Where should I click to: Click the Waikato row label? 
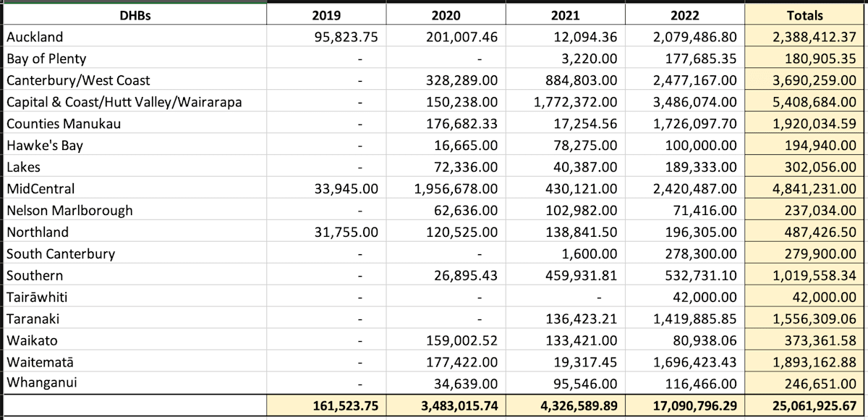coord(32,341)
